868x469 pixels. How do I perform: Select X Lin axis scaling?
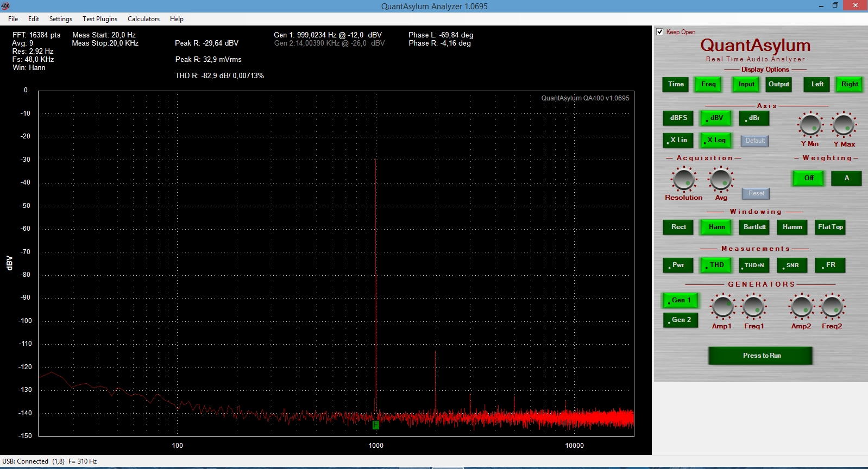tap(678, 140)
